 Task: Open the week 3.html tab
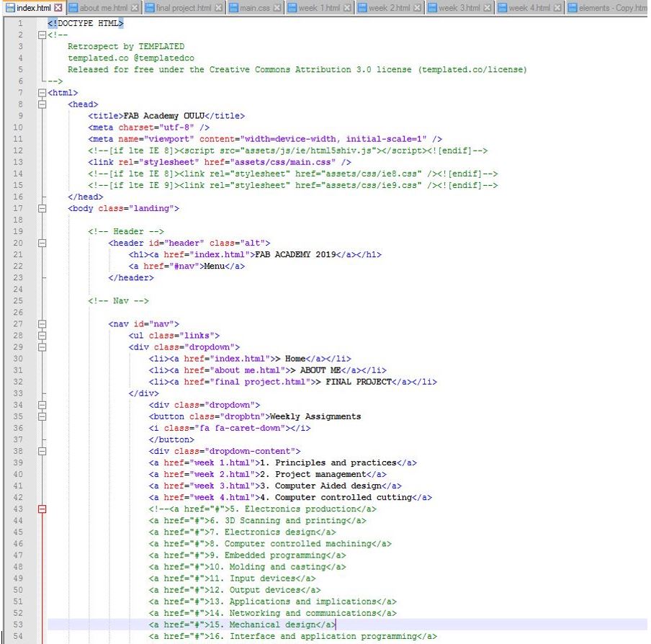pos(459,7)
